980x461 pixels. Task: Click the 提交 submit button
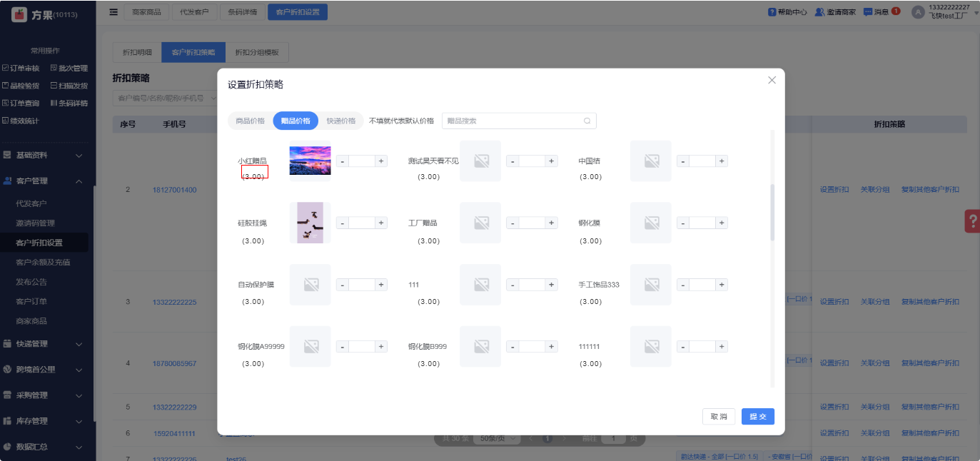click(757, 417)
